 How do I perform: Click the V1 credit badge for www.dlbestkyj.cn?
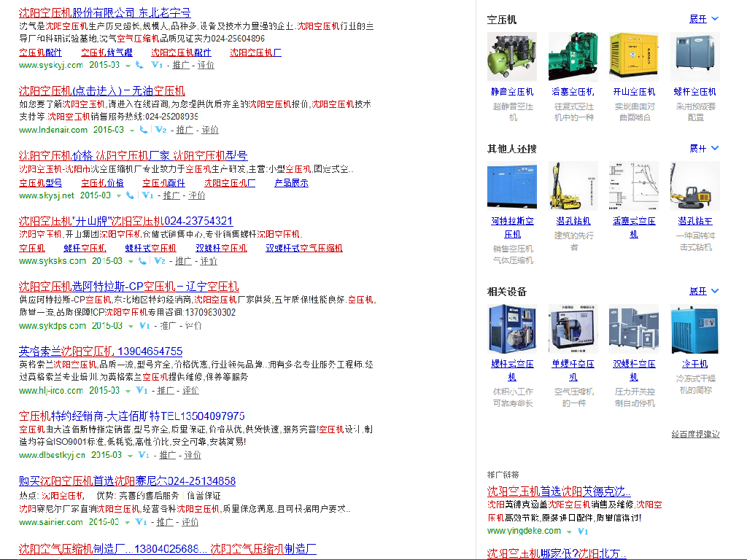[x=144, y=455]
